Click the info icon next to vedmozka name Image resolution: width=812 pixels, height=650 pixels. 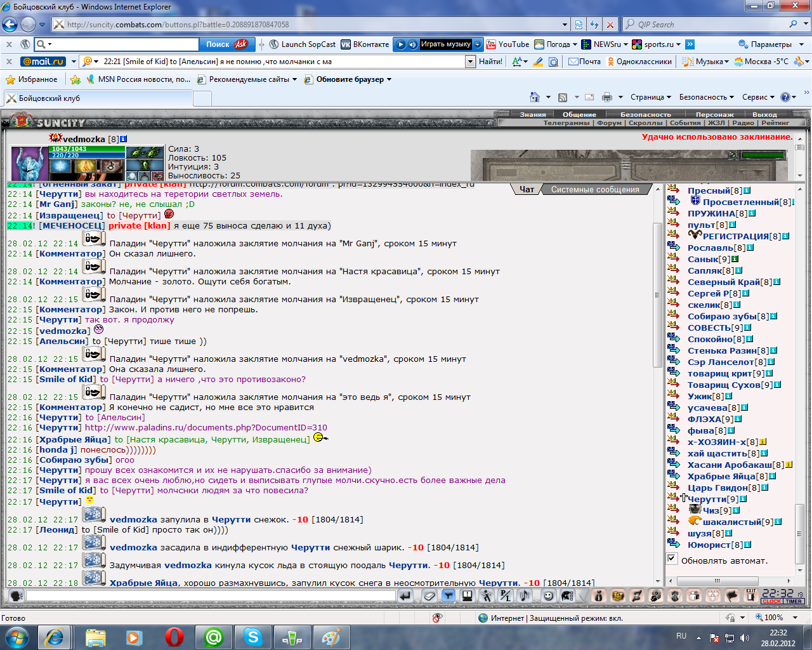124,139
